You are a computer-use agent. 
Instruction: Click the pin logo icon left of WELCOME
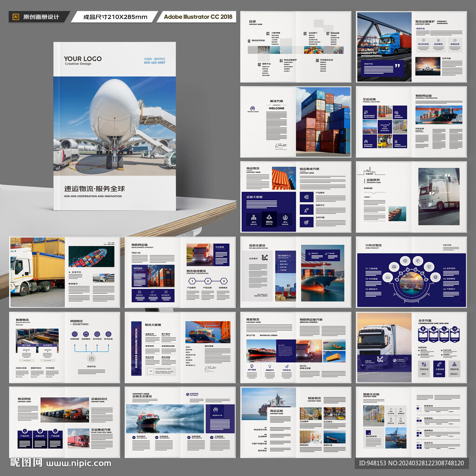coord(252,108)
